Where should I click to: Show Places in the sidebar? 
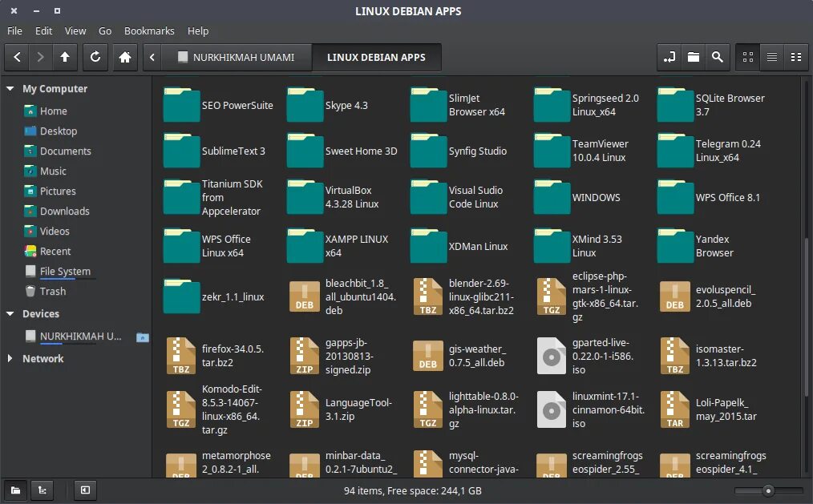[15, 490]
